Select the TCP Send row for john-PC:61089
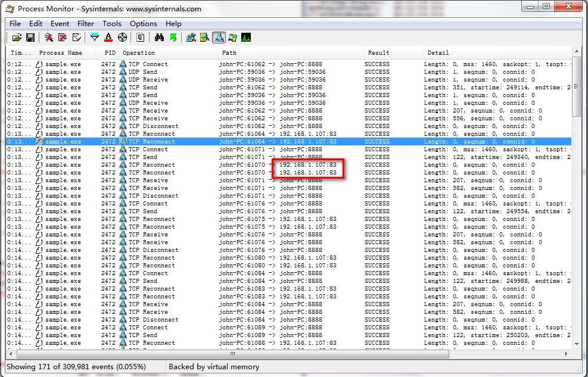This screenshot has height=377, width=588. tap(289, 335)
